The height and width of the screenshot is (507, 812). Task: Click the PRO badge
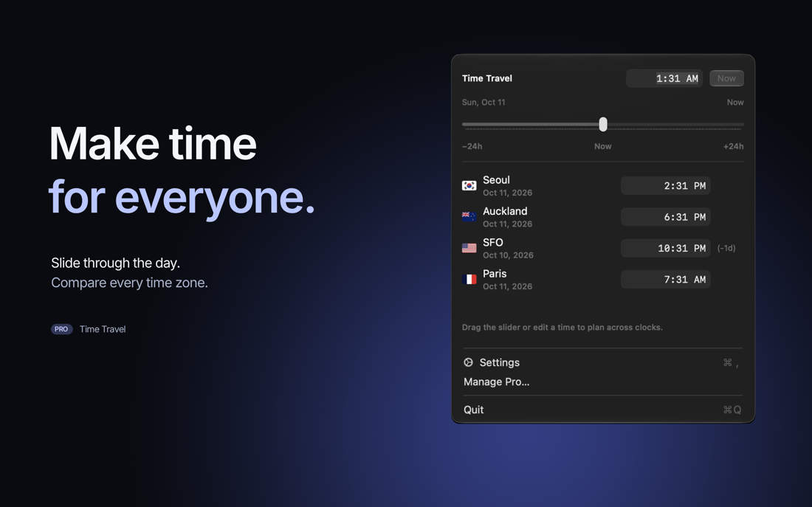coord(61,329)
